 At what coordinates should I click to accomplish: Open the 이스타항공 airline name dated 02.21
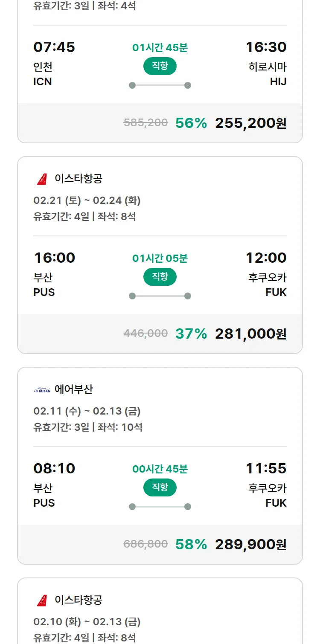[x=79, y=179]
